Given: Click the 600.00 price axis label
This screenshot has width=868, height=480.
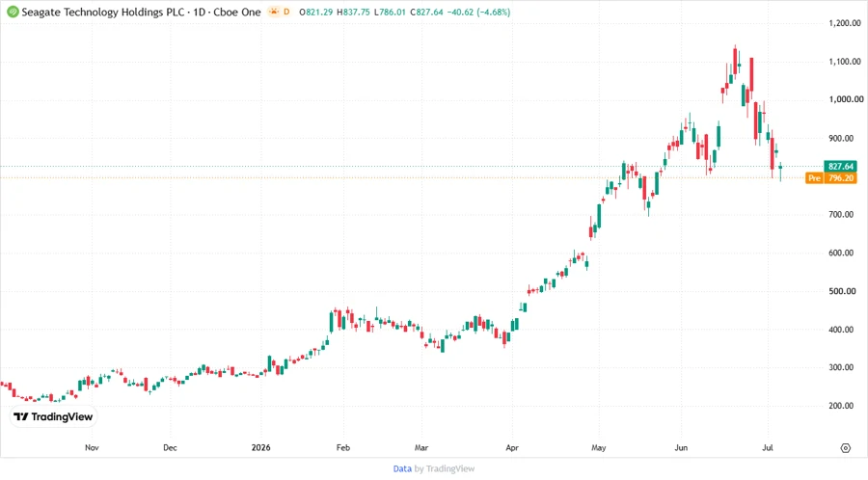Looking at the screenshot, I should 841,253.
